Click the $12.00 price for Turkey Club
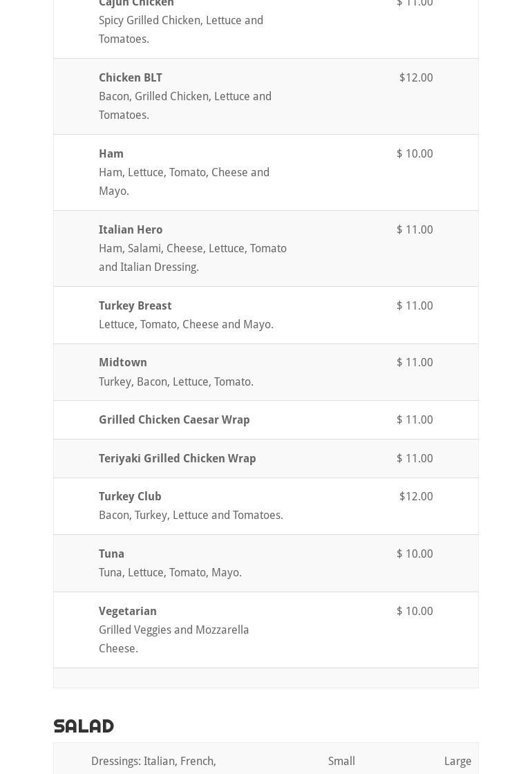 pyautogui.click(x=416, y=496)
